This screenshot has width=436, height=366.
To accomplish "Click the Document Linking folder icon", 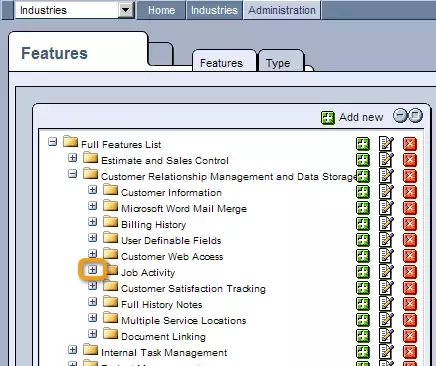I will point(110,333).
